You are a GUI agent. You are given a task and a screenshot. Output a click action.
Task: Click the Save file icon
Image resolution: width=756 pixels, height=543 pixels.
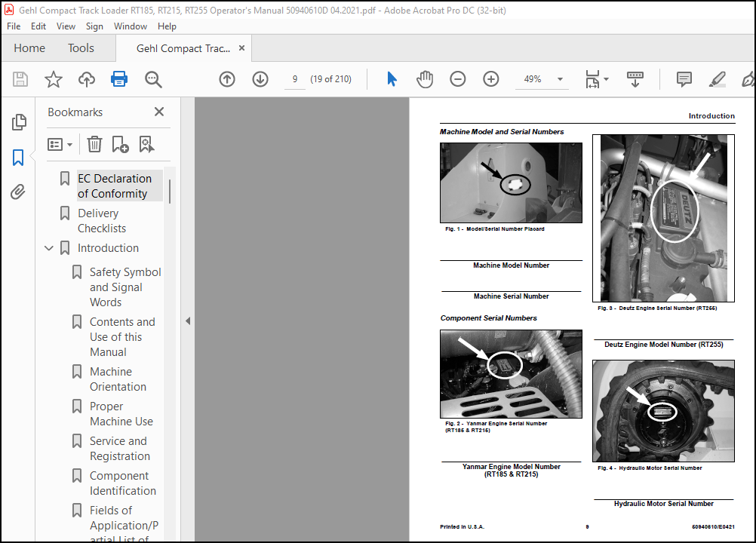20,79
